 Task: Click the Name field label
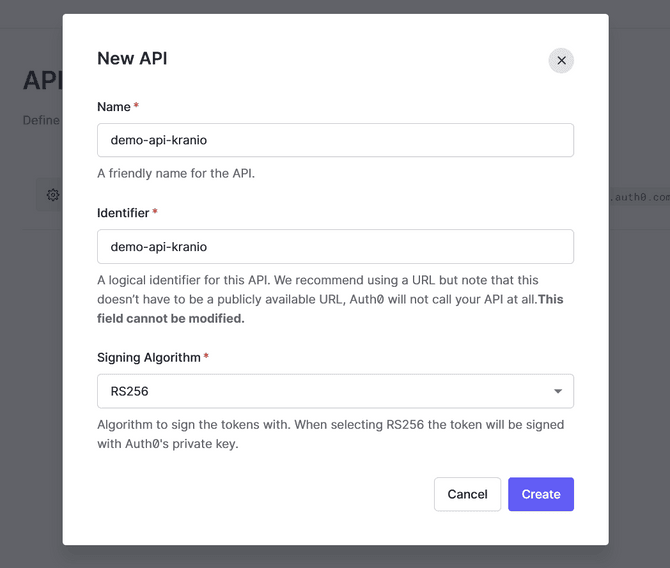tap(114, 107)
